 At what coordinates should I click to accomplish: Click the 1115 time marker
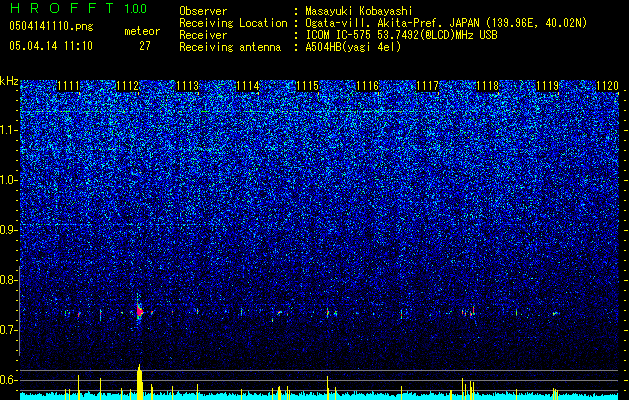tap(308, 86)
